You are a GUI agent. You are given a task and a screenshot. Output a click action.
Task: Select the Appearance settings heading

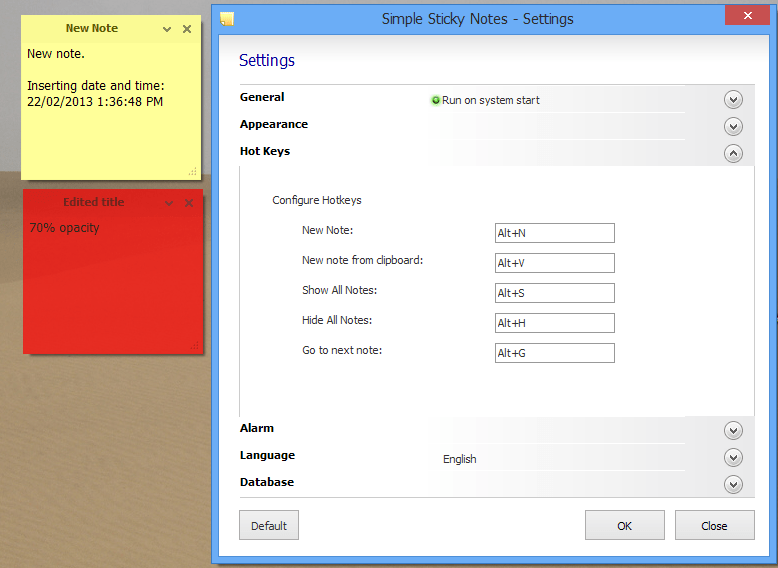tap(274, 125)
